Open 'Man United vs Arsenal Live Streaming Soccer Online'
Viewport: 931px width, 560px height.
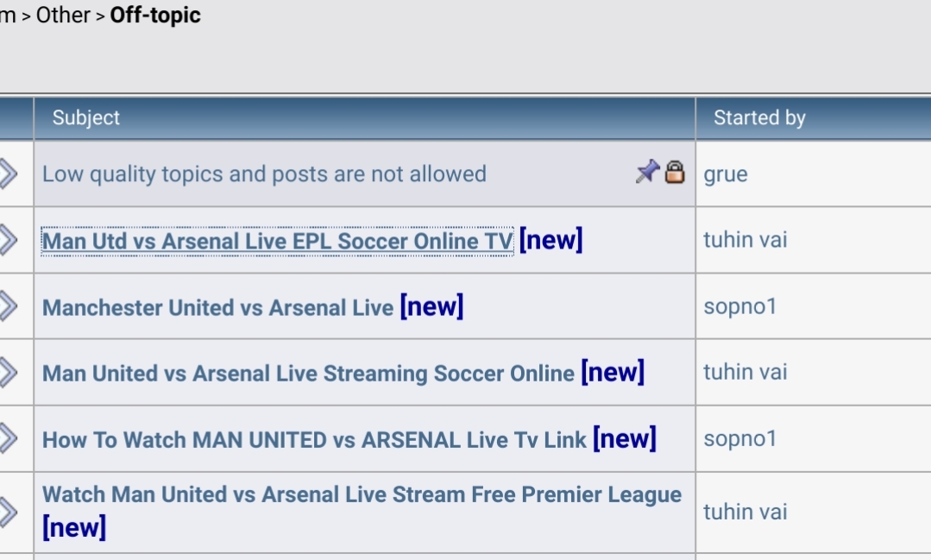click(x=308, y=374)
